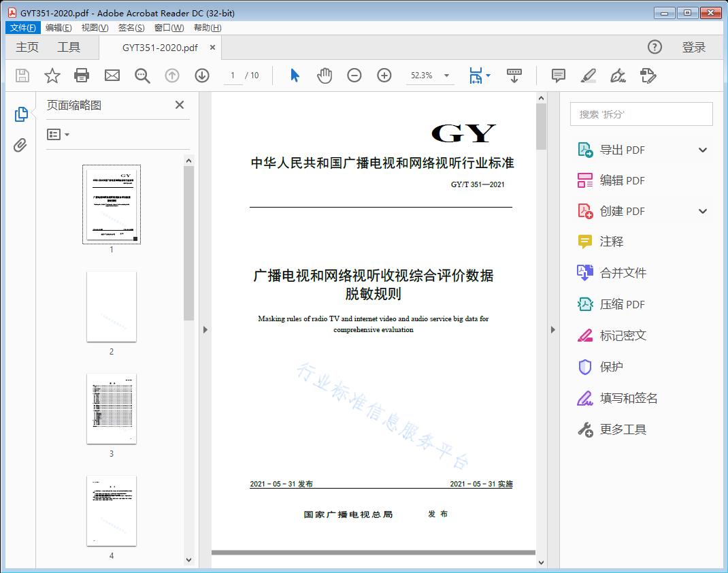Switch to the selection arrow tool
728x573 pixels.
point(295,76)
